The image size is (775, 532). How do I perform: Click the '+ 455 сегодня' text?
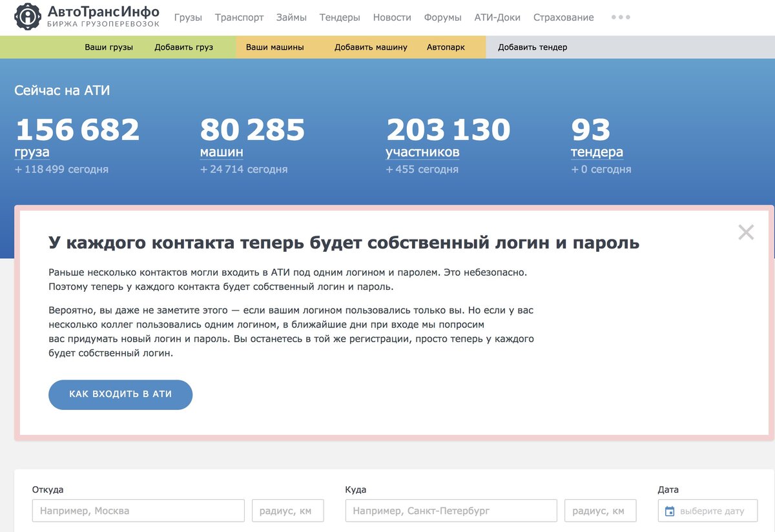point(422,169)
